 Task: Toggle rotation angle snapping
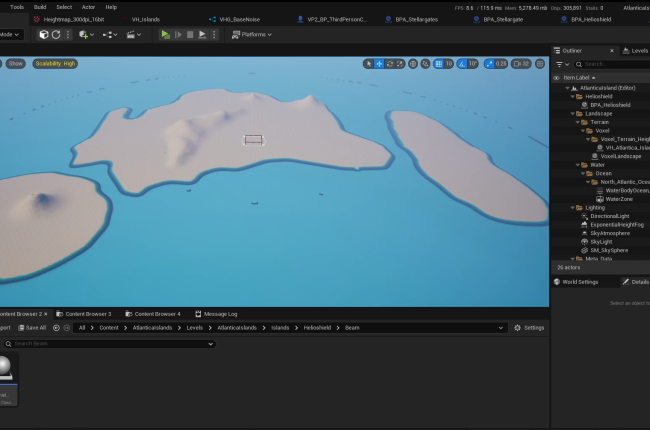(463, 64)
